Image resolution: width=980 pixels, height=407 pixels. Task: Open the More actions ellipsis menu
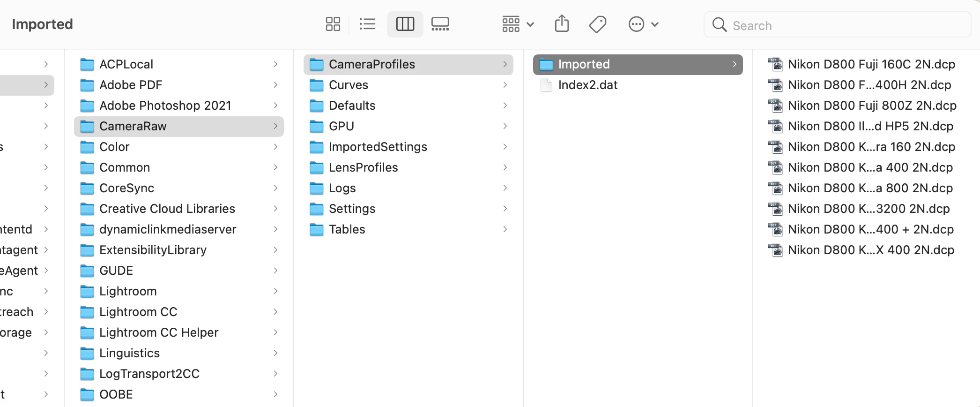click(x=643, y=24)
